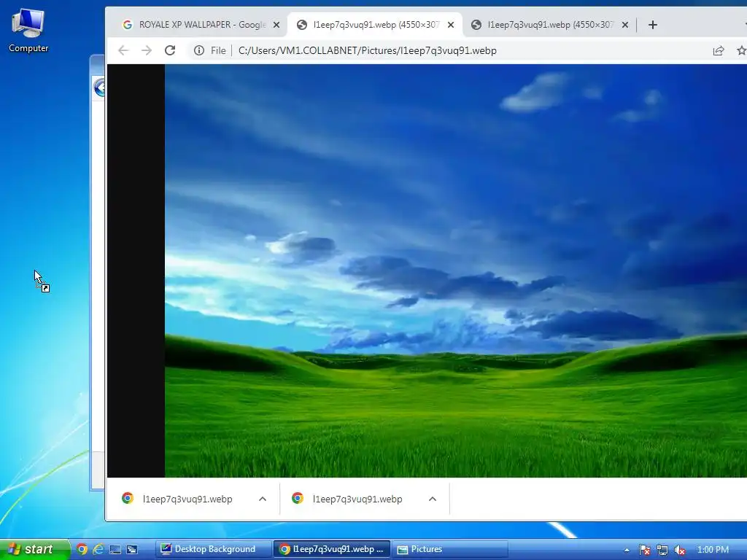Click the Show Desktop quick launch icon
This screenshot has width=747, height=560.
115,550
